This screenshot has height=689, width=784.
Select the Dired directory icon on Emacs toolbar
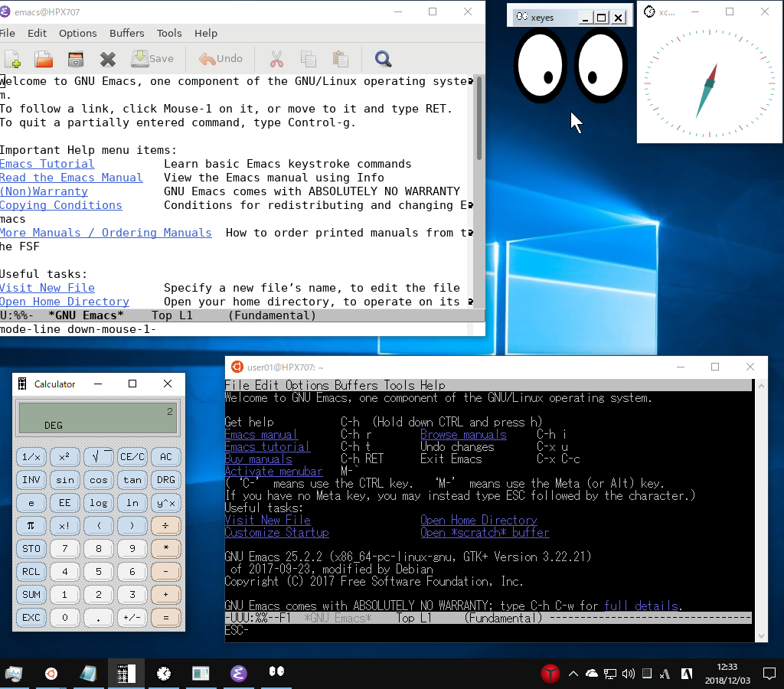tap(75, 59)
